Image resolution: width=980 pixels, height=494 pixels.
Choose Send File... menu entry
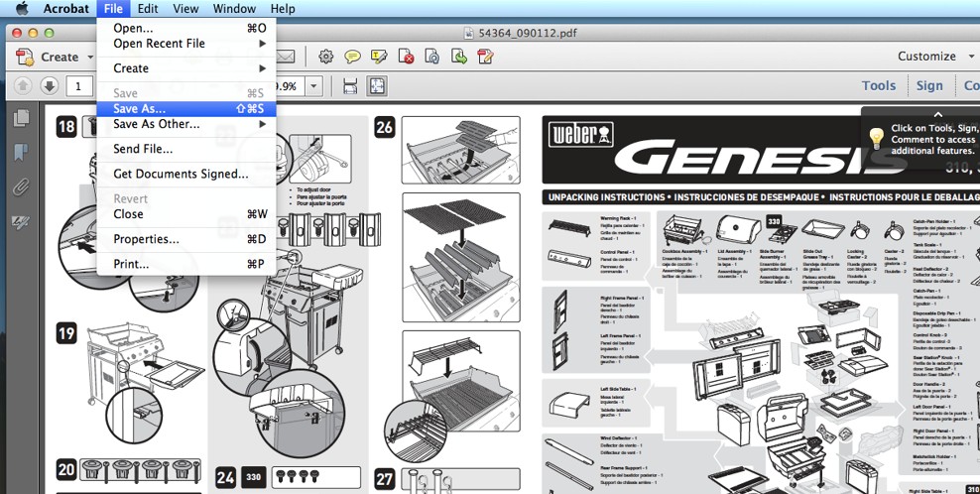click(x=186, y=149)
